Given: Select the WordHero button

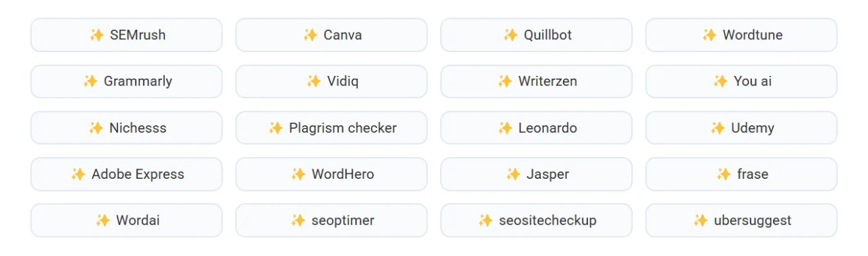Looking at the screenshot, I should pos(332,174).
